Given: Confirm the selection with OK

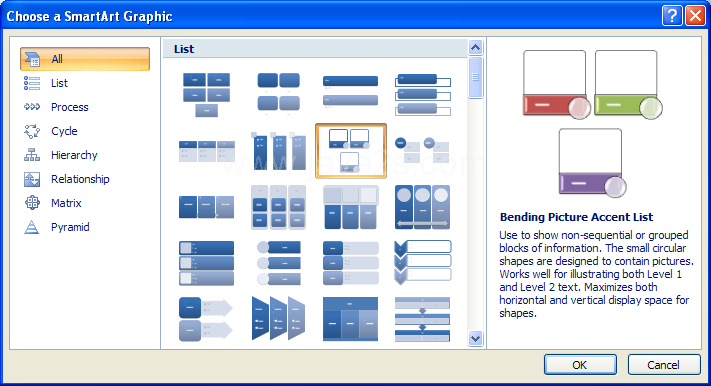Looking at the screenshot, I should click(580, 365).
